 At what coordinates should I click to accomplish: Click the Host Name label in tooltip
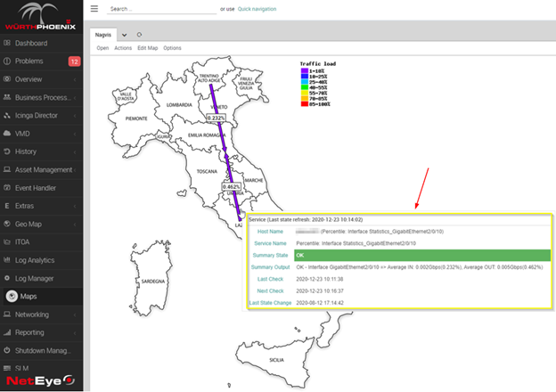(x=270, y=232)
